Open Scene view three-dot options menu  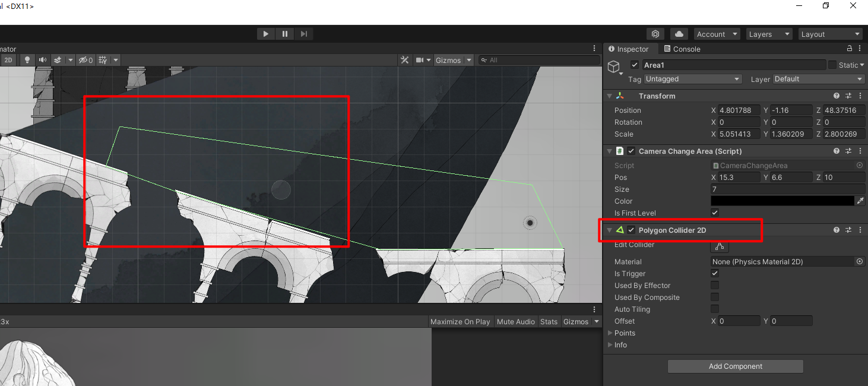(594, 49)
